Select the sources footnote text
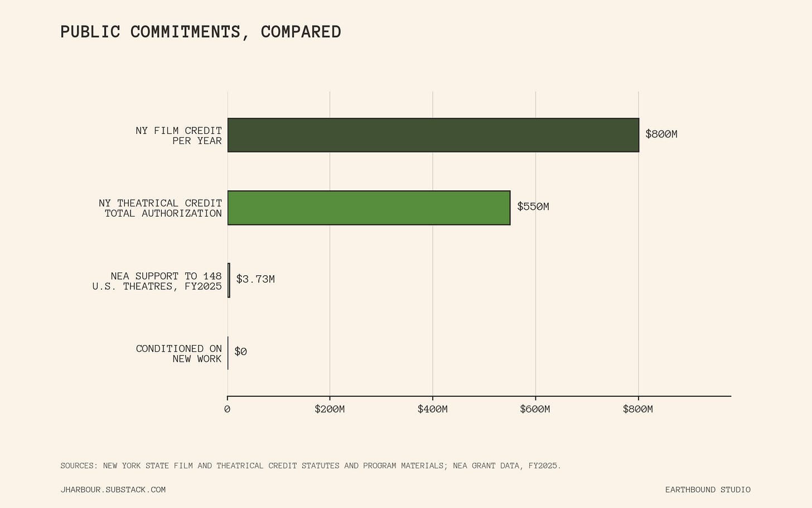This screenshot has height=508, width=812. [311, 466]
